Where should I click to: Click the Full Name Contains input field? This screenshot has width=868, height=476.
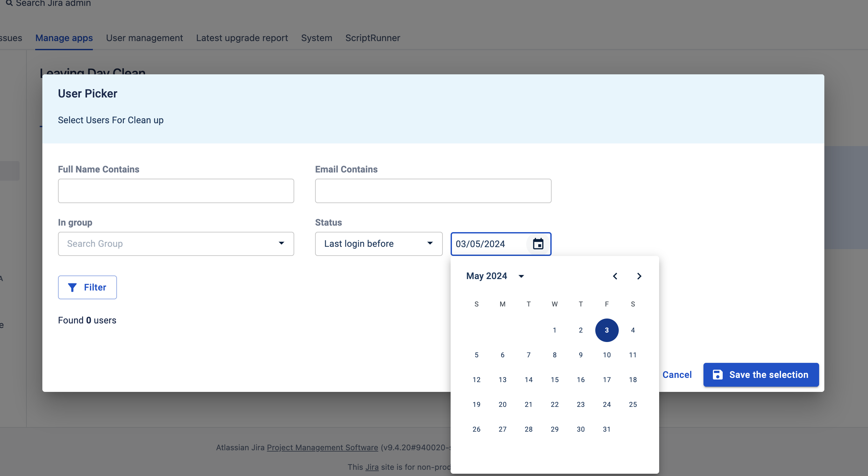point(176,190)
